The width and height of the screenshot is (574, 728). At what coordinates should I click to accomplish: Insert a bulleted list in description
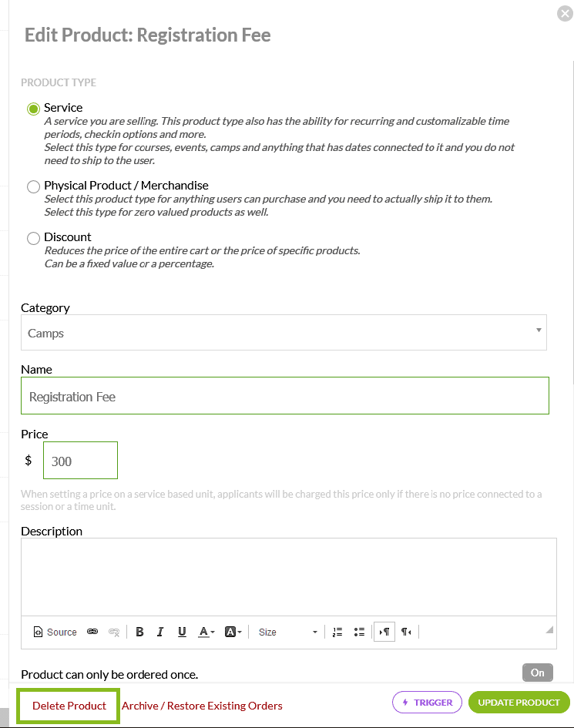[358, 632]
